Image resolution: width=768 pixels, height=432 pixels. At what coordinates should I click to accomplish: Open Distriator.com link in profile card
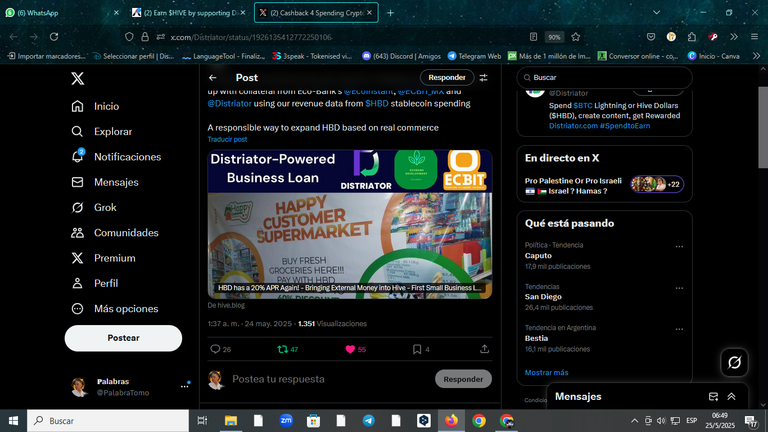tap(573, 126)
